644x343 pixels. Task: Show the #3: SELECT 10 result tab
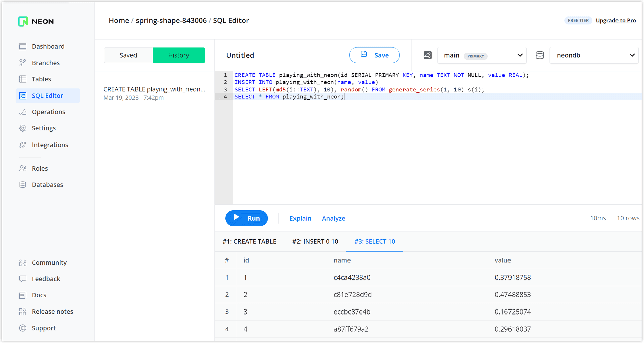375,242
